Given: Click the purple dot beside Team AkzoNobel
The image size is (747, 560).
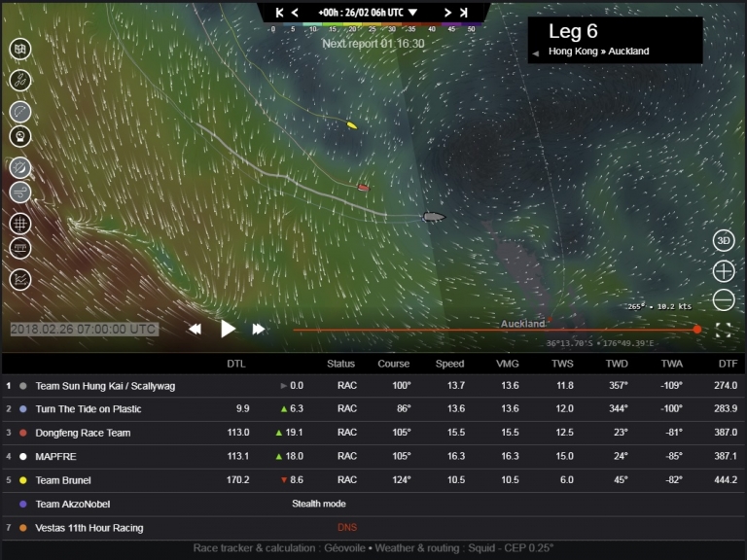Looking at the screenshot, I should pyautogui.click(x=23, y=504).
